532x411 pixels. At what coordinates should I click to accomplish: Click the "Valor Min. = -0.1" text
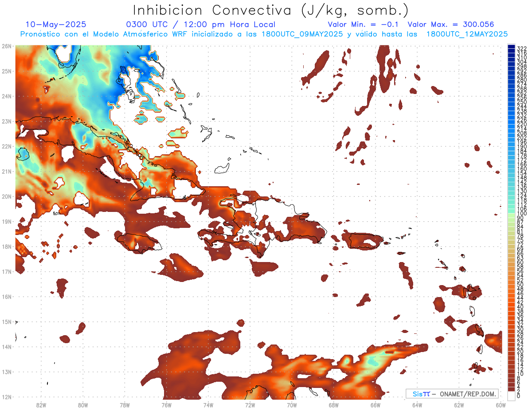click(363, 25)
